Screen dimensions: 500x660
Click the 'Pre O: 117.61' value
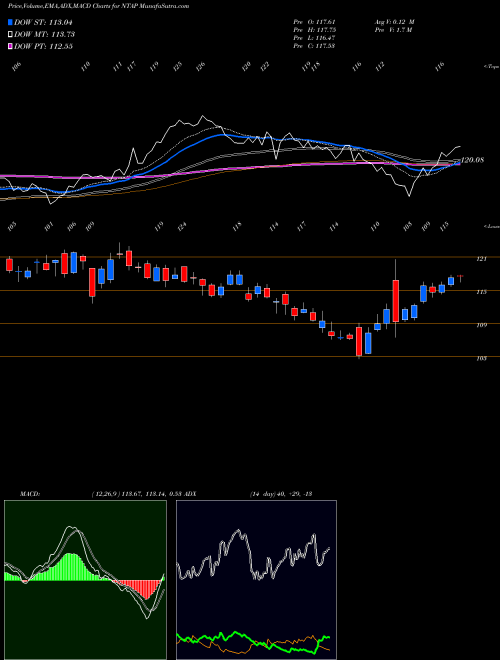point(314,22)
